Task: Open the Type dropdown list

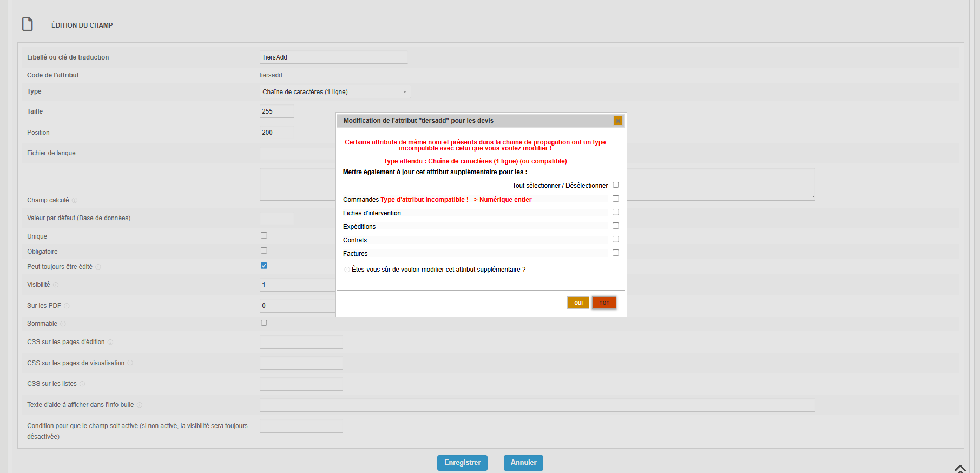Action: 334,92
